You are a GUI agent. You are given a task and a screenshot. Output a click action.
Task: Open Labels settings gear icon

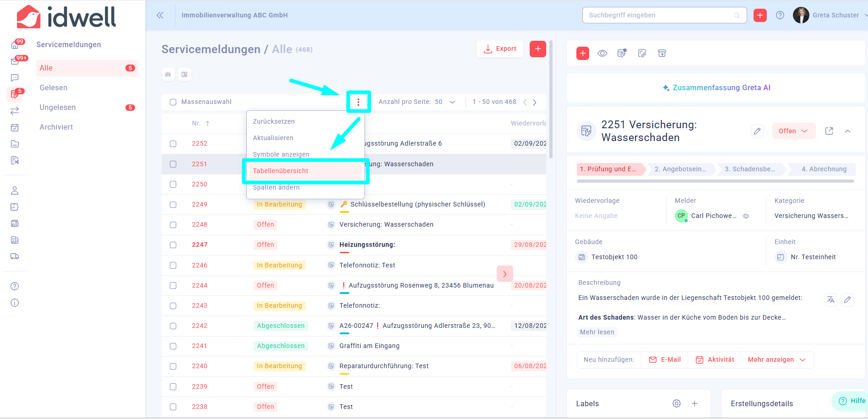coord(677,403)
